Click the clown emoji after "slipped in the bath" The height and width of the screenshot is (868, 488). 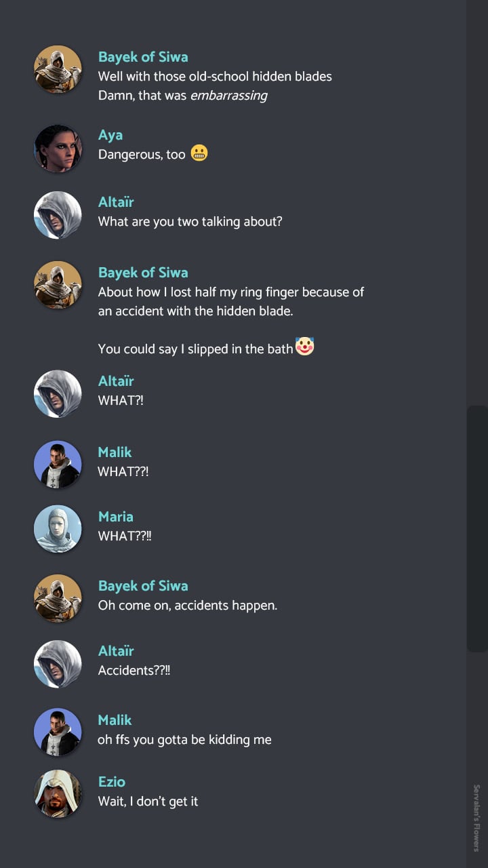(305, 347)
